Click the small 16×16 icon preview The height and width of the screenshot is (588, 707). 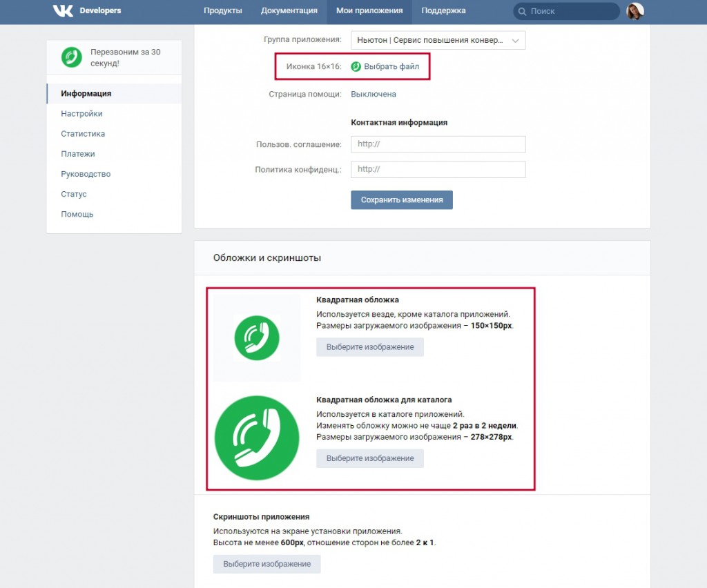(x=356, y=67)
